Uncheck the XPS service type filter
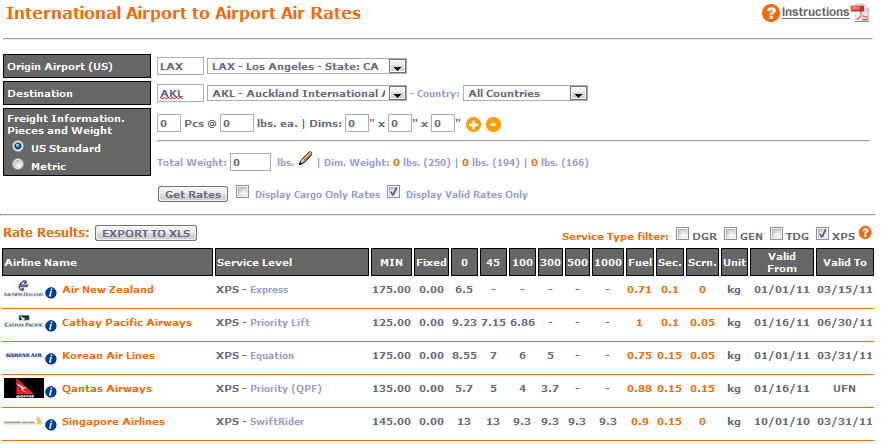This screenshot has width=882, height=444. [x=823, y=233]
